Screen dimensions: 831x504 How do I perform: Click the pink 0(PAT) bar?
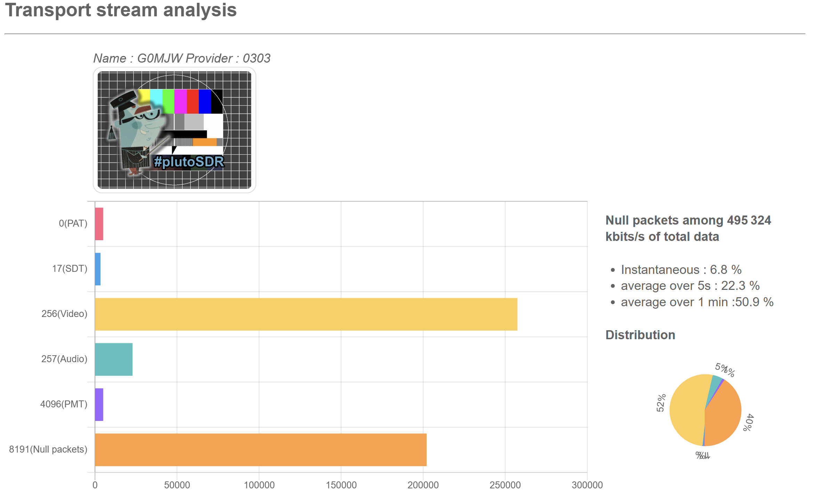pyautogui.click(x=99, y=224)
